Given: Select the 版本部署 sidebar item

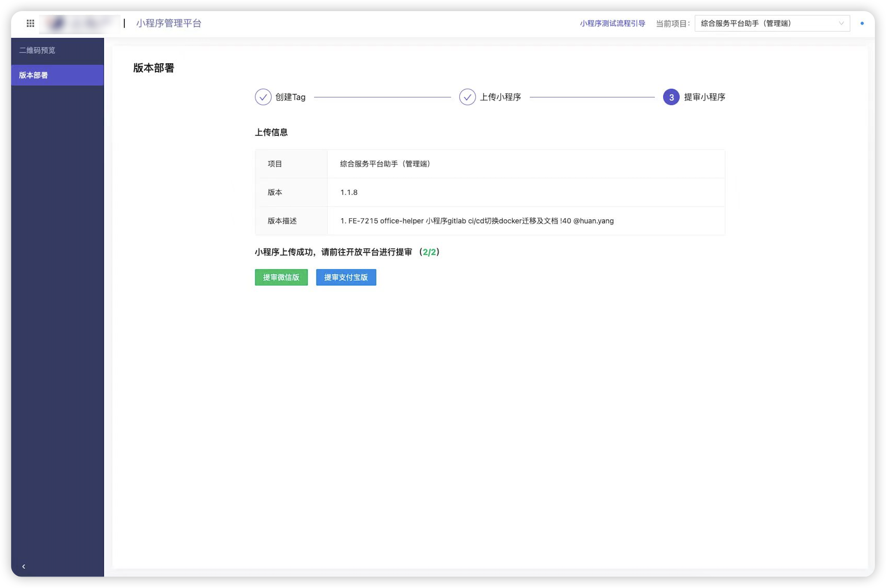Looking at the screenshot, I should coord(58,75).
